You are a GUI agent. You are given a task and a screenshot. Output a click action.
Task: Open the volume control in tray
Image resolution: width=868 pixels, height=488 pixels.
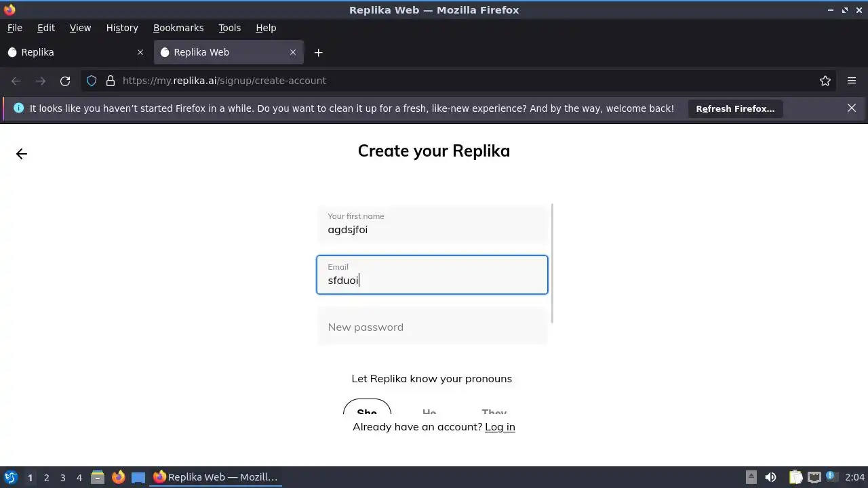point(770,477)
